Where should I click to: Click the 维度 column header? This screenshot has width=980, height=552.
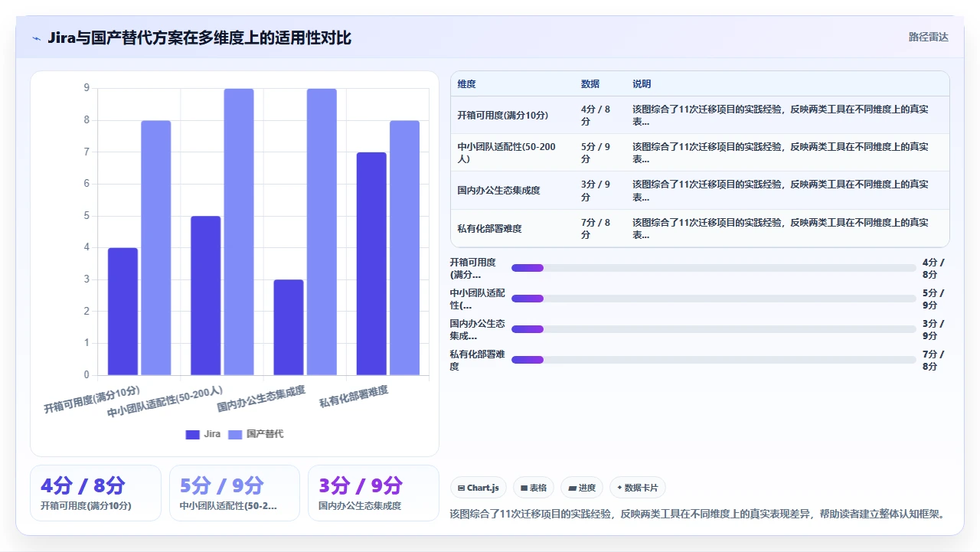[x=466, y=84]
